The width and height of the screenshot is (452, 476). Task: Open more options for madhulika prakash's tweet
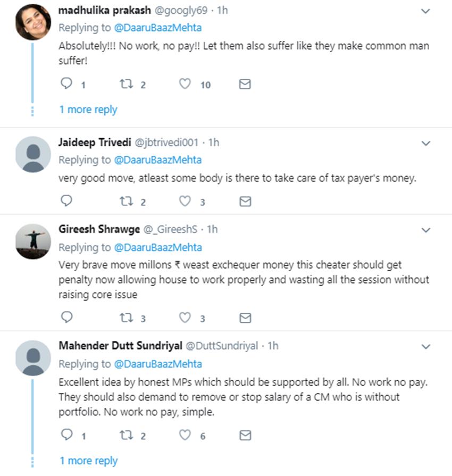426,11
